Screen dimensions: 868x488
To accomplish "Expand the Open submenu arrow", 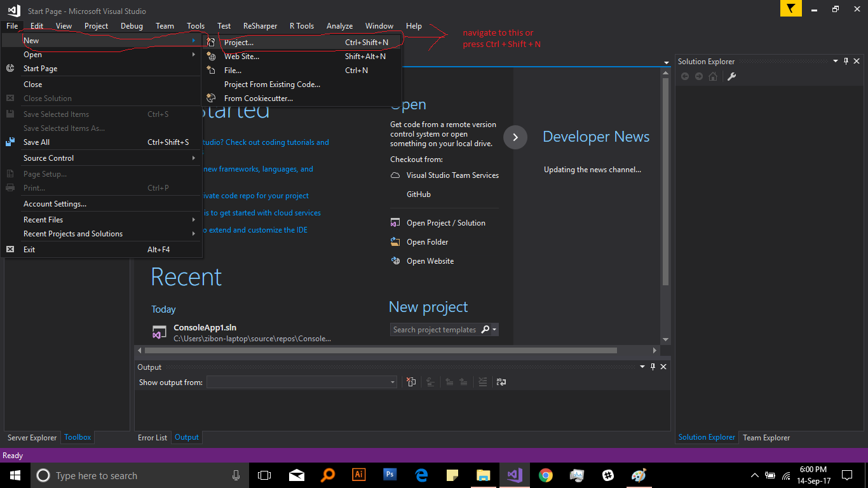I will pos(194,55).
